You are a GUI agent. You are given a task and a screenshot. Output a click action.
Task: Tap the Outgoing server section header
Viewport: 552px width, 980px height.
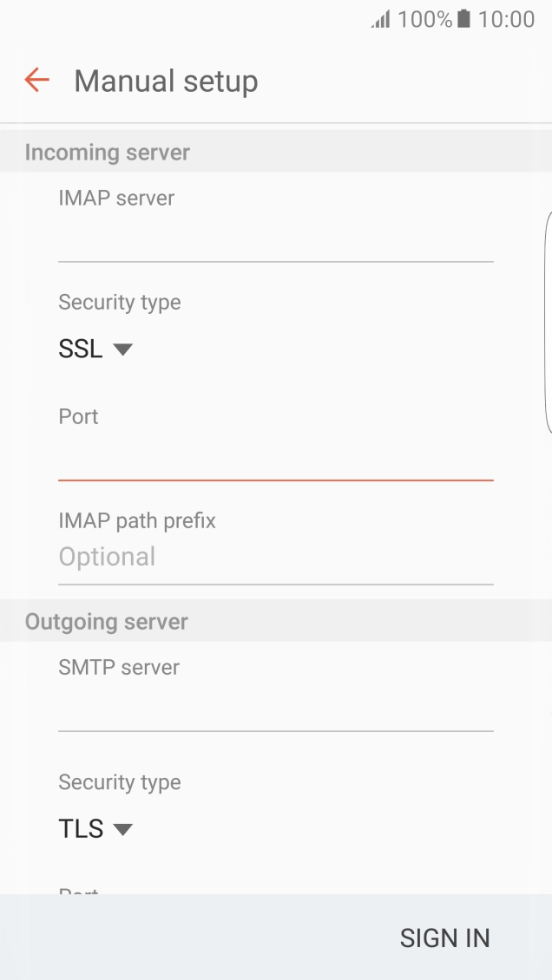tap(107, 622)
